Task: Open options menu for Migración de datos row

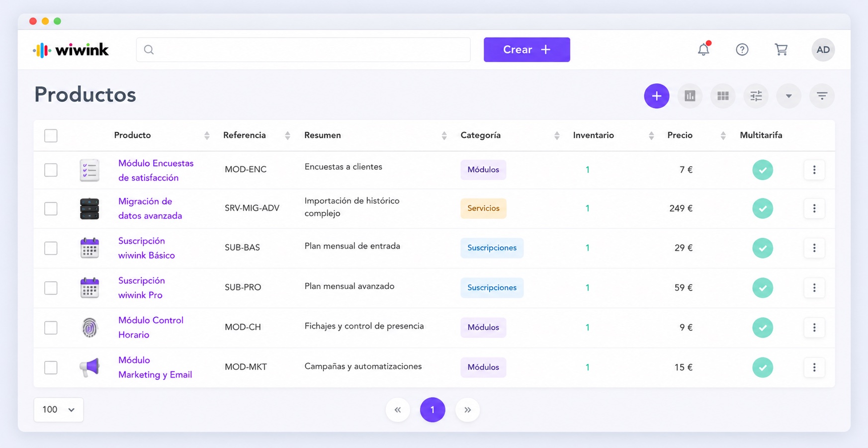Action: (x=814, y=208)
